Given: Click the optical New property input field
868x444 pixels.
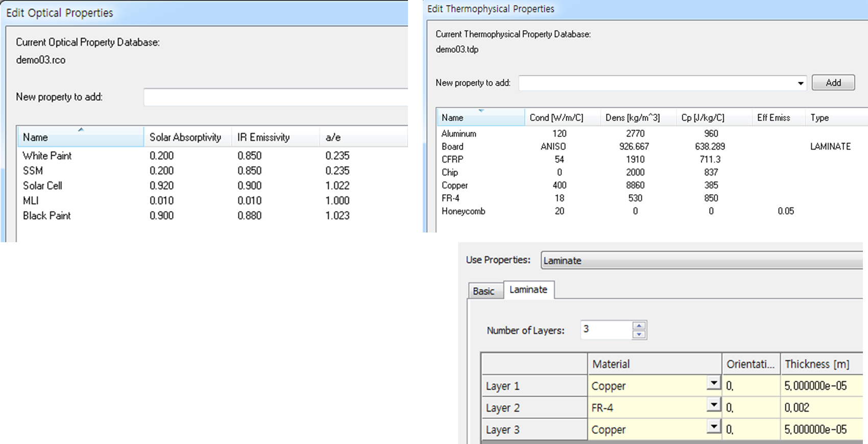Looking at the screenshot, I should click(275, 97).
